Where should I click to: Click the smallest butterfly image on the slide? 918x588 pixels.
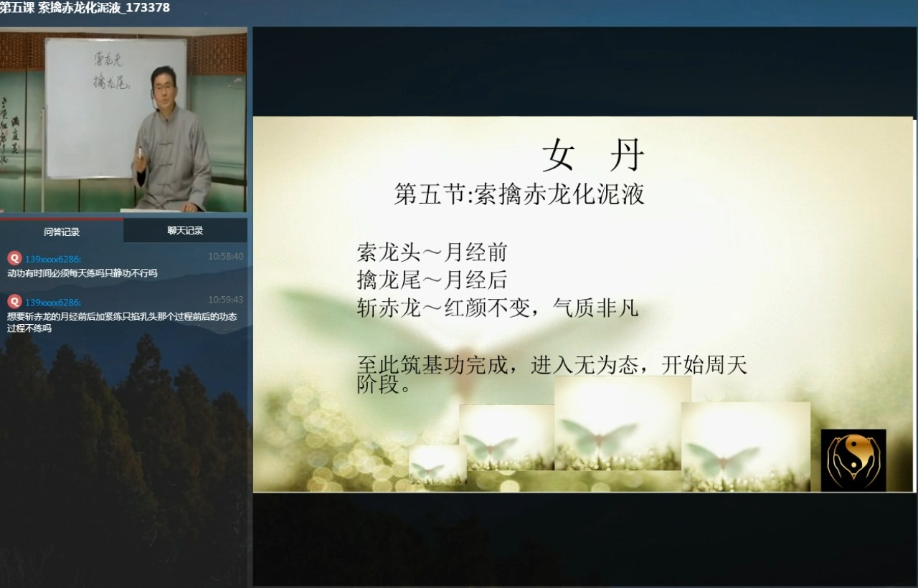(x=437, y=464)
